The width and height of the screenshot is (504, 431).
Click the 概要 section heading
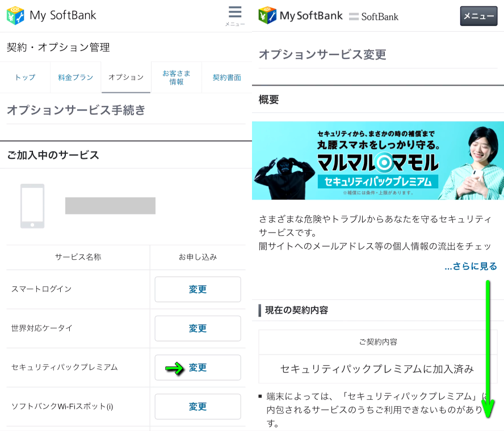pyautogui.click(x=268, y=100)
